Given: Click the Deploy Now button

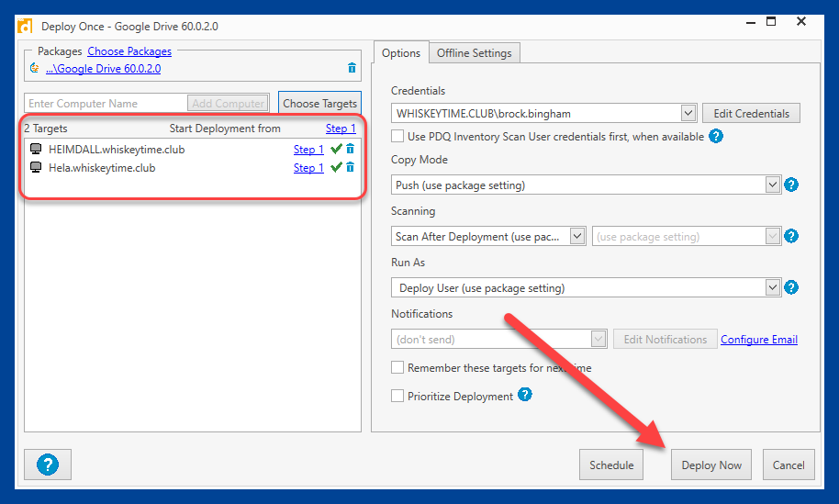Looking at the screenshot, I should [711, 465].
